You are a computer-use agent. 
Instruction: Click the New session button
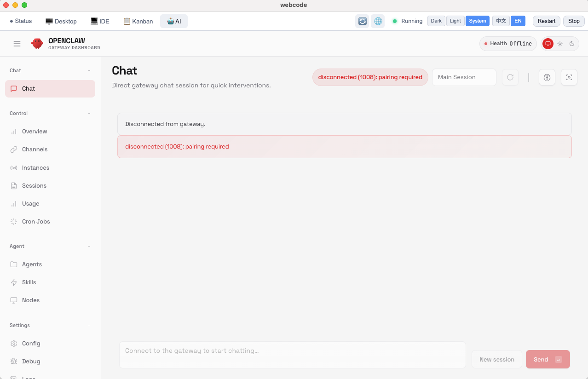point(496,360)
